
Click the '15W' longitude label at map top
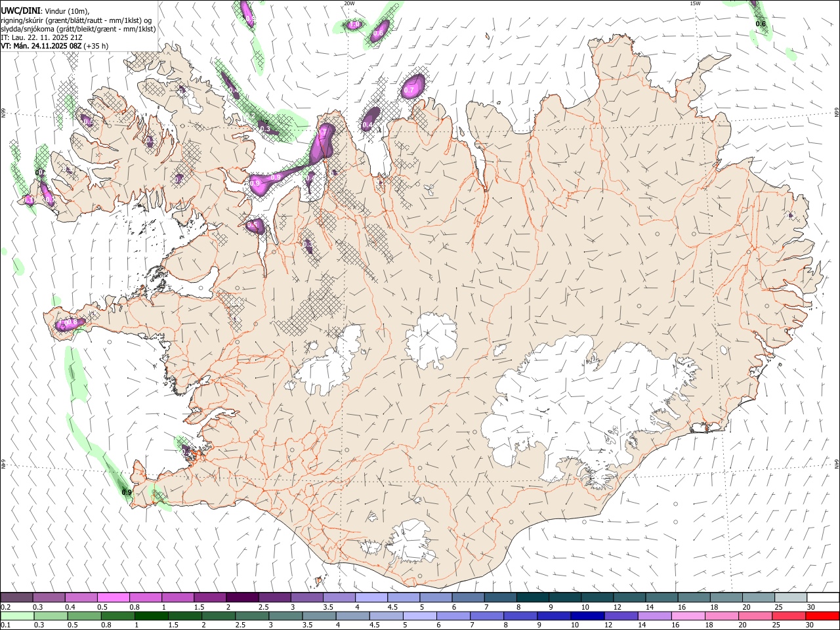tap(695, 3)
